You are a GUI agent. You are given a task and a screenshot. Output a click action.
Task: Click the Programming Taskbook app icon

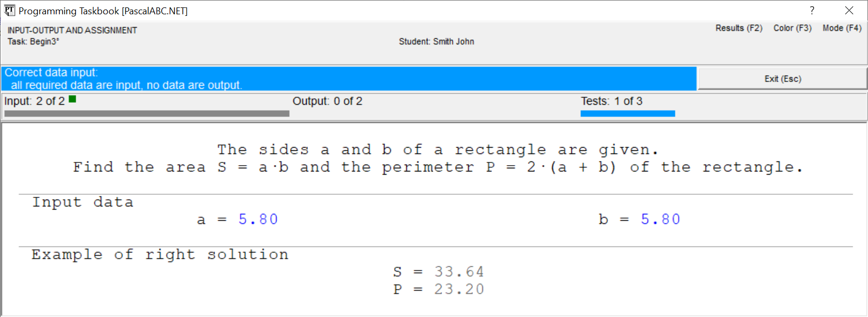coord(10,11)
